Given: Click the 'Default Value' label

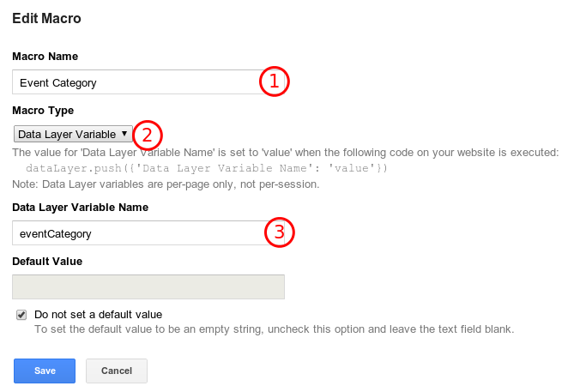Looking at the screenshot, I should (x=47, y=261).
